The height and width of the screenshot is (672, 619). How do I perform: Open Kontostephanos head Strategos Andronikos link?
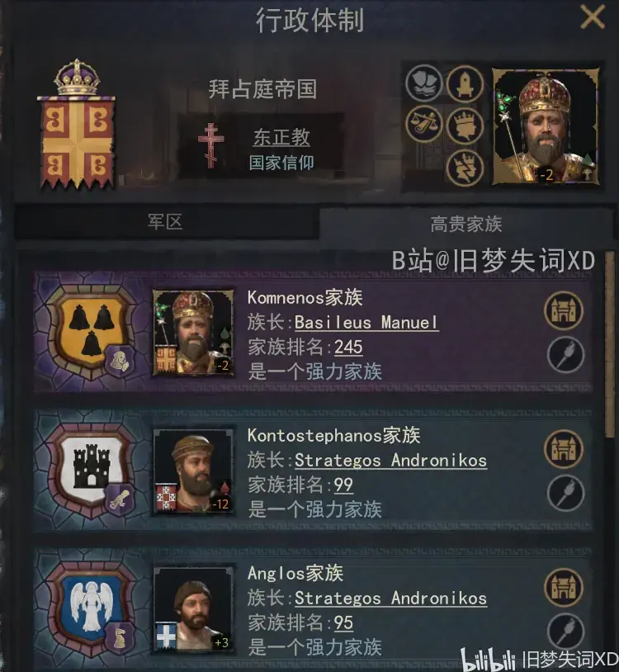pos(390,461)
